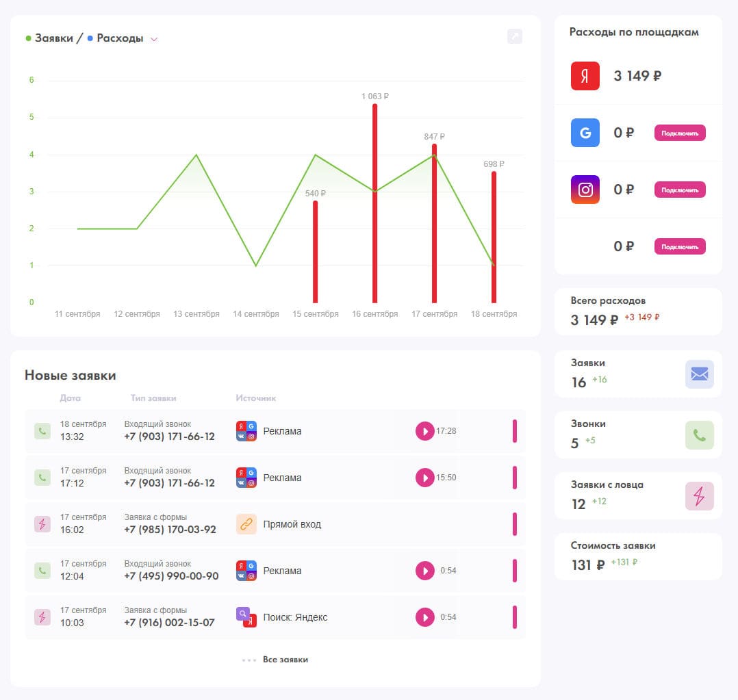Select the 698 ₽ expense bar for 18 сентября
The width and height of the screenshot is (738, 700).
(494, 237)
